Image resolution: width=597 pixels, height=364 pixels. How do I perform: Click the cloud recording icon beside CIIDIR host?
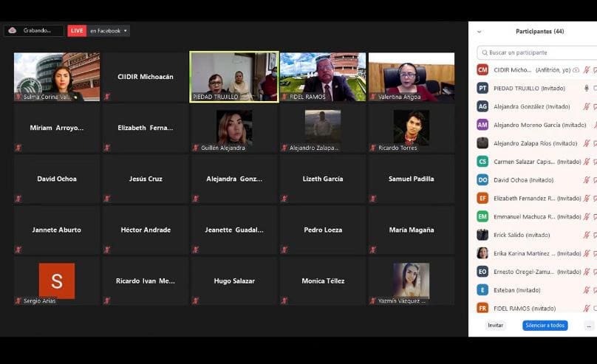tap(576, 70)
